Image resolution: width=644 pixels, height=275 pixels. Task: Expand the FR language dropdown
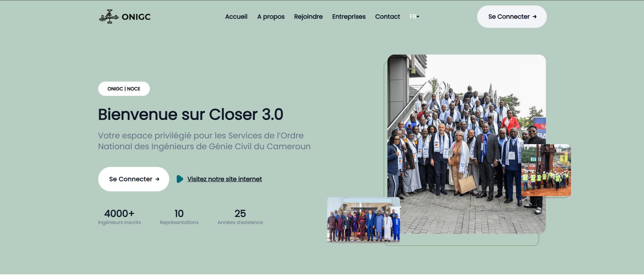(x=414, y=17)
